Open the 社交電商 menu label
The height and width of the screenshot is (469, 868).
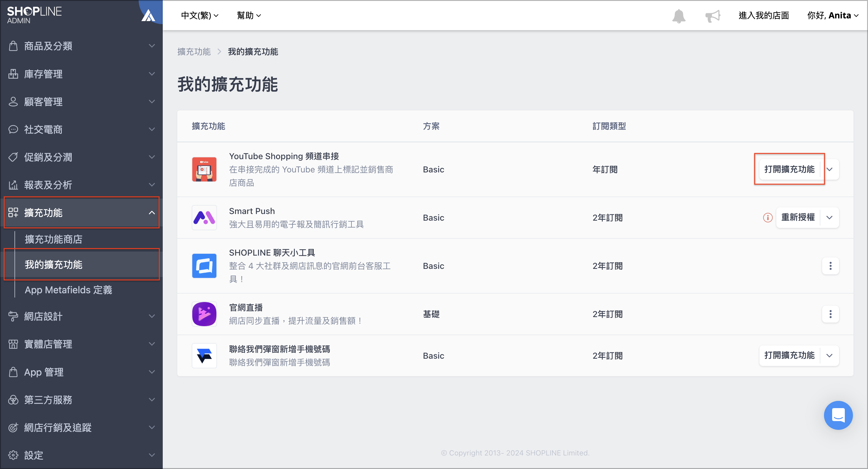click(43, 129)
